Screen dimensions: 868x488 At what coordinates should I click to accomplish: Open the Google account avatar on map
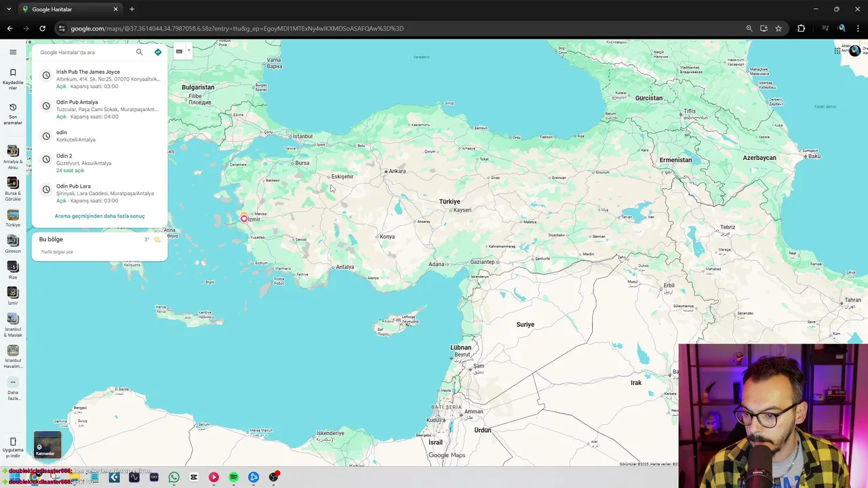click(854, 51)
